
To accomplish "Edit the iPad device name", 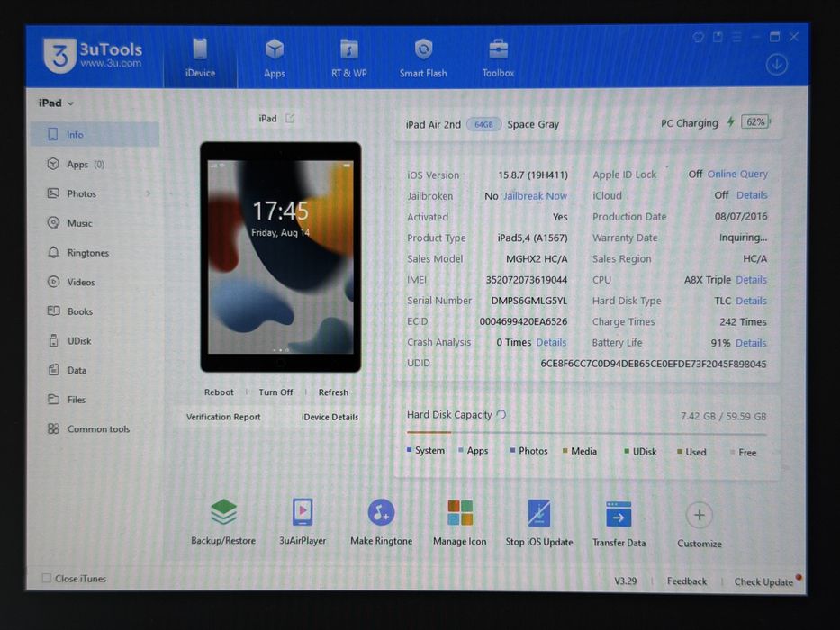I will point(290,119).
